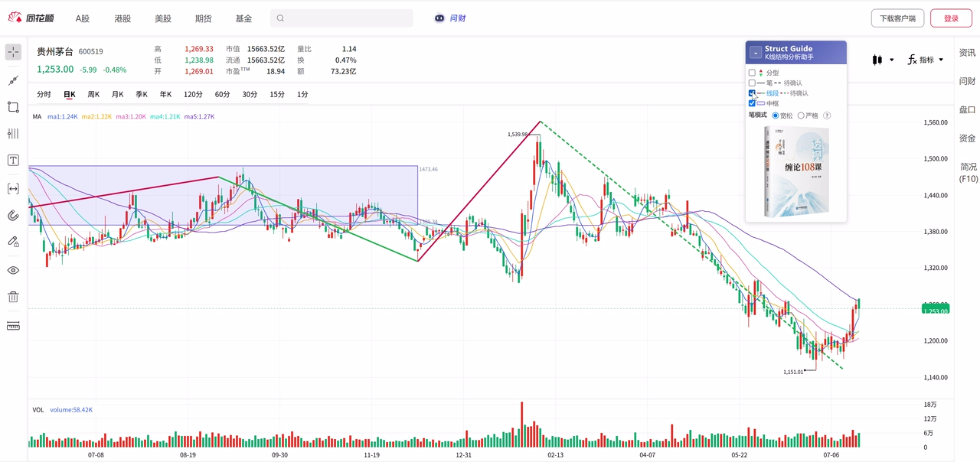Click the 登录 button
This screenshot has height=462, width=980.
pyautogui.click(x=951, y=18)
